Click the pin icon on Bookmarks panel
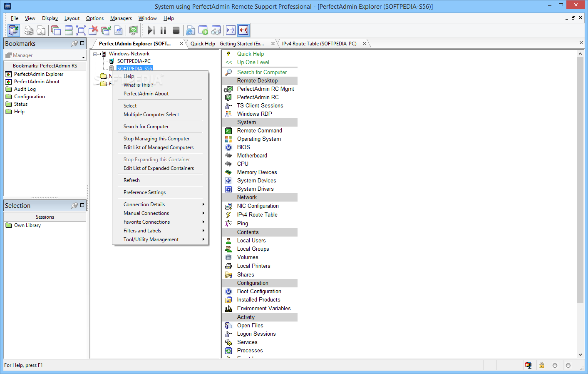This screenshot has width=588, height=374. coord(74,43)
